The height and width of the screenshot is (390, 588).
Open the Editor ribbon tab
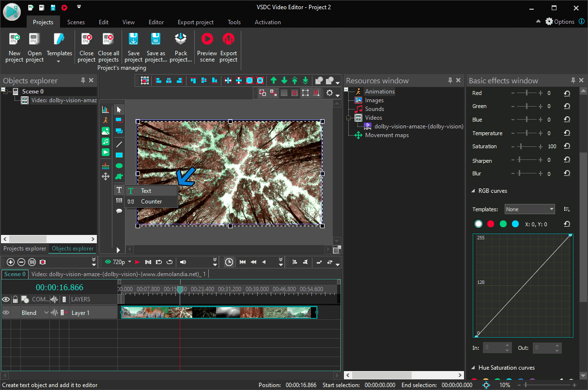(156, 22)
